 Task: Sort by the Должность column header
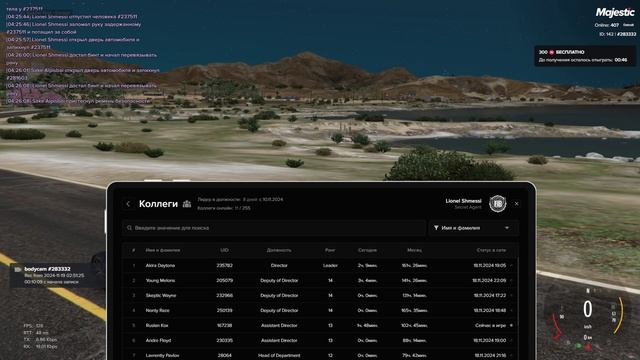coord(279,250)
